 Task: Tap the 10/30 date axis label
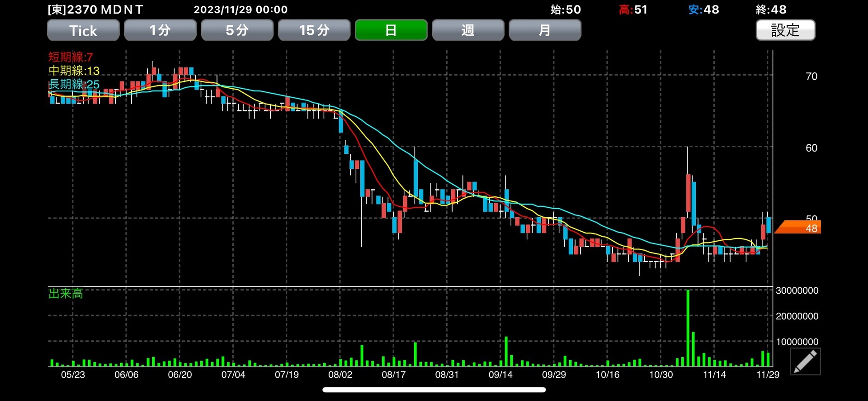click(x=661, y=375)
